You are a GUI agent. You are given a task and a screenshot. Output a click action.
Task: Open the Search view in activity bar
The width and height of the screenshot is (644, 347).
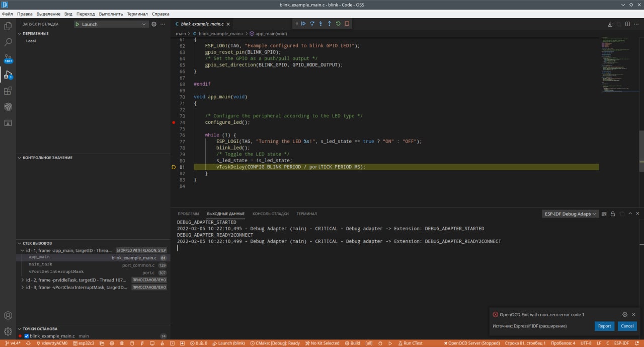(8, 42)
